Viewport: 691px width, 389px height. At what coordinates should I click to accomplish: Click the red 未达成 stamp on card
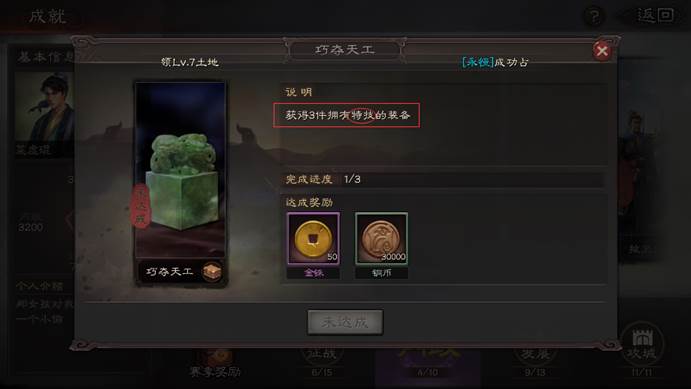click(141, 207)
